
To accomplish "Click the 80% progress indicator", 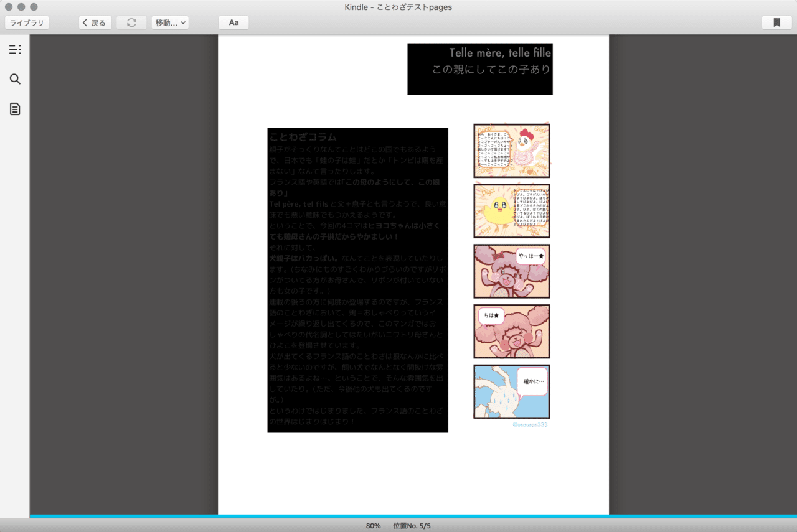I will pos(373,526).
